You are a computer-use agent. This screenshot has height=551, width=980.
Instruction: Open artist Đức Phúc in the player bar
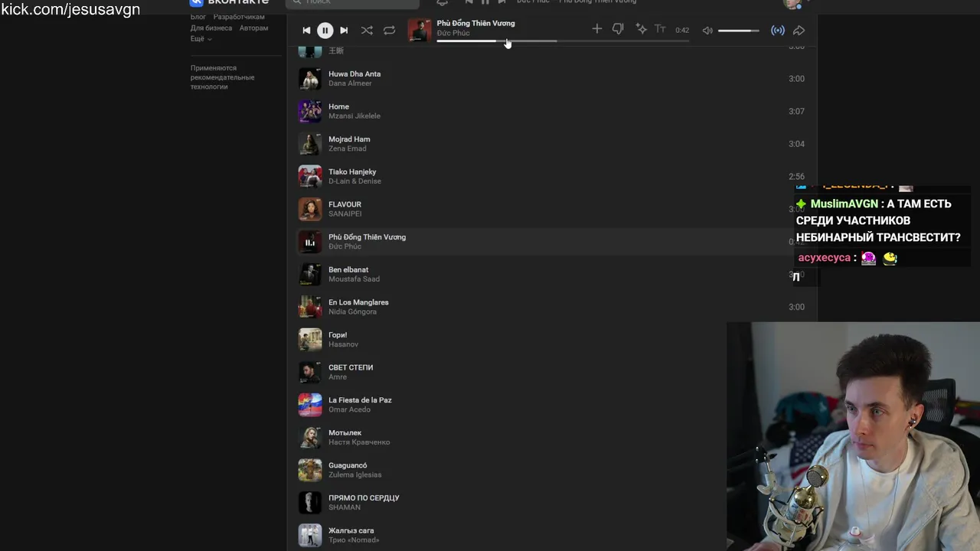(x=453, y=34)
